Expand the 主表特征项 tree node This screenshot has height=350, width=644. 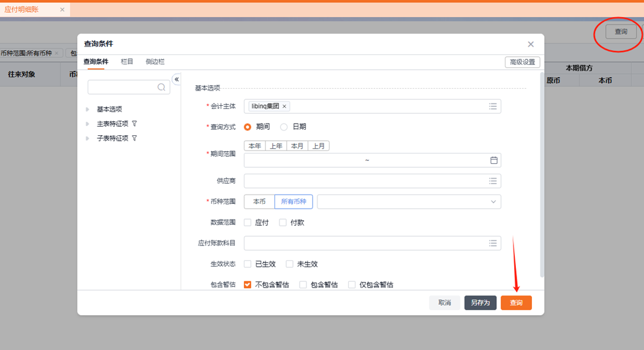(x=88, y=124)
